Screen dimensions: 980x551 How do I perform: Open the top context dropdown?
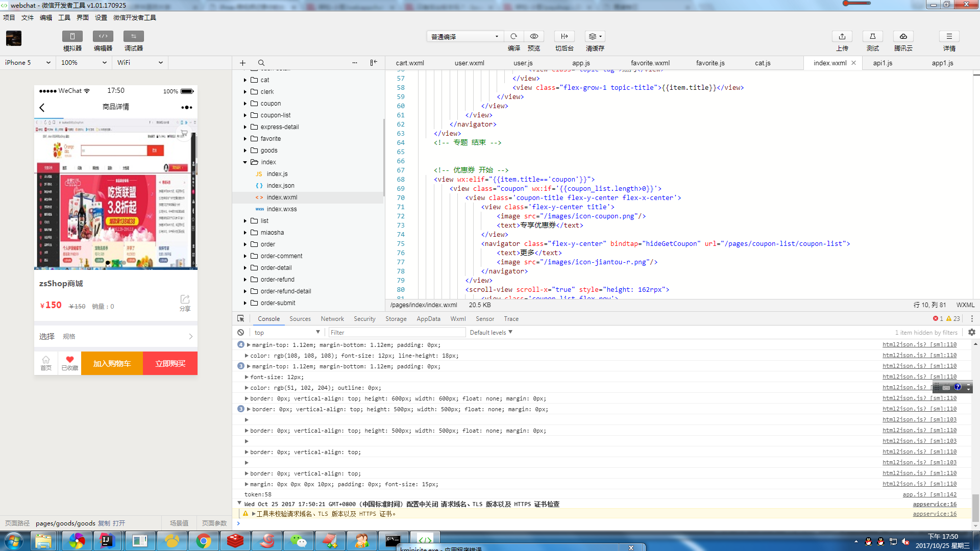287,332
